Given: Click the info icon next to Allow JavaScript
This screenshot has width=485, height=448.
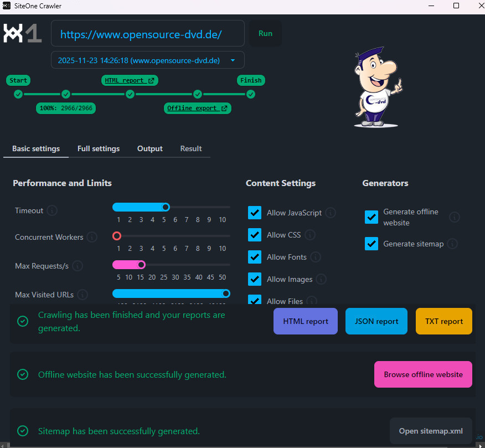Looking at the screenshot, I should click(331, 213).
